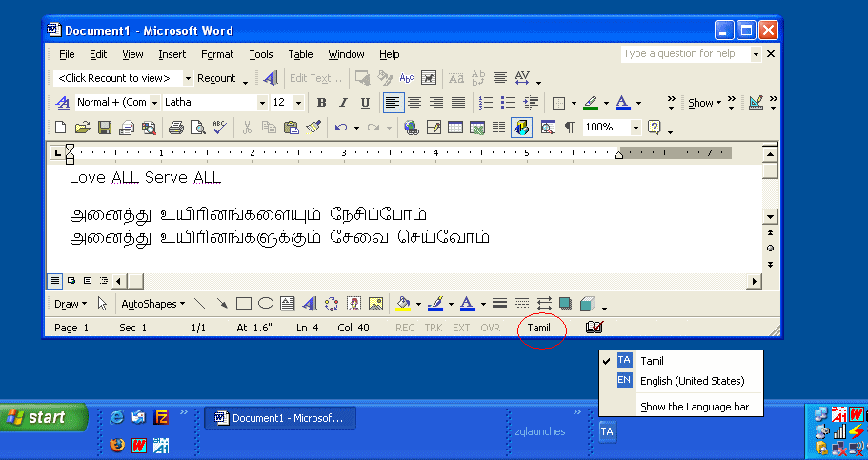The height and width of the screenshot is (460, 868).
Task: Open a file with the Open folder icon
Action: point(82,128)
